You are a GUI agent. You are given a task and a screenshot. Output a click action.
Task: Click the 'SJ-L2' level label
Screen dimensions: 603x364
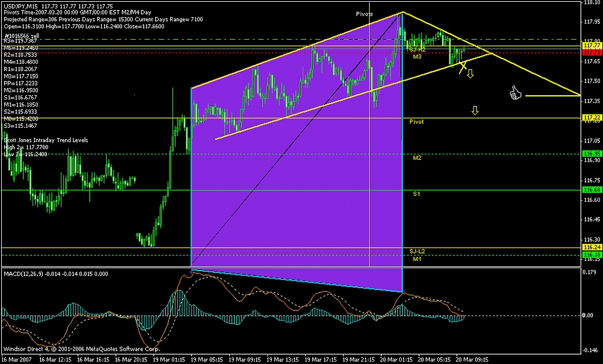pyautogui.click(x=417, y=251)
